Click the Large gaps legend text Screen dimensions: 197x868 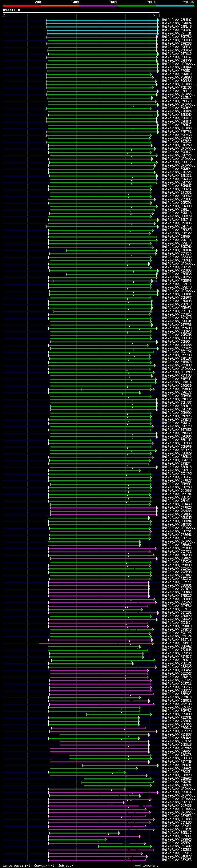point(38,865)
